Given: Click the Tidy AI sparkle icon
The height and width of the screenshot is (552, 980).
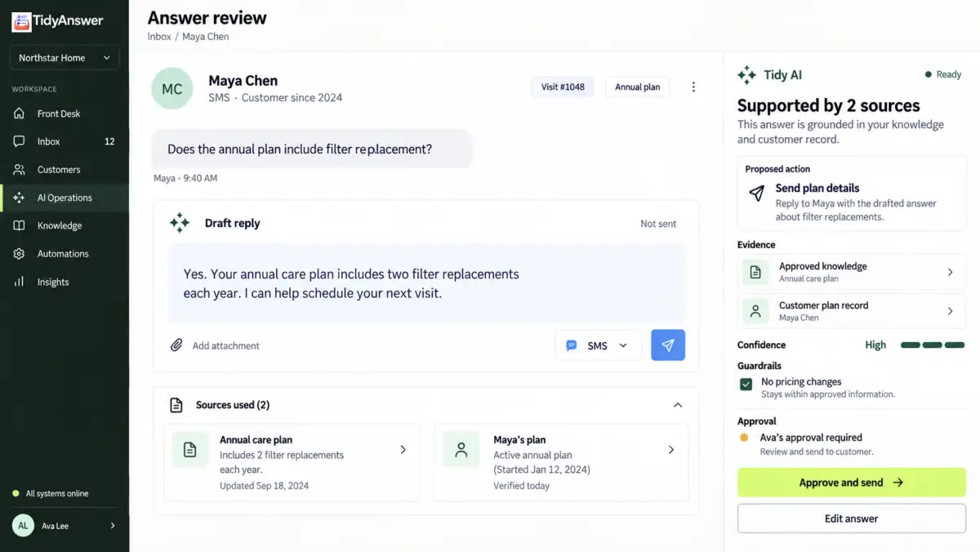Looking at the screenshot, I should point(746,75).
